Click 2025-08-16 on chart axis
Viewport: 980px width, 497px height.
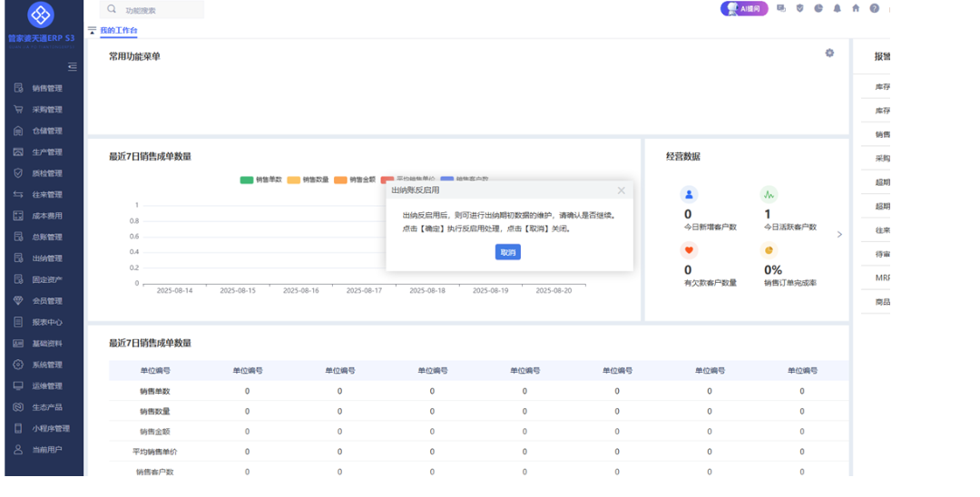click(300, 290)
